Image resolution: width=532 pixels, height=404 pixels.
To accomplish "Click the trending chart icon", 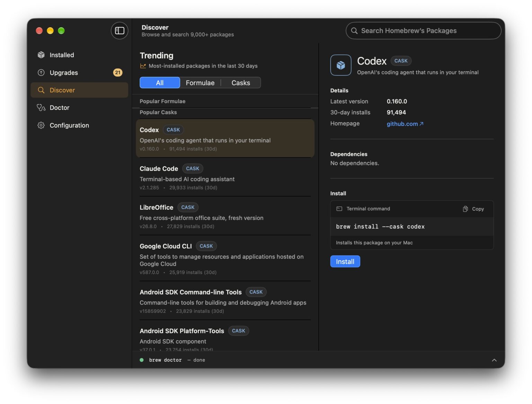I will [x=143, y=66].
